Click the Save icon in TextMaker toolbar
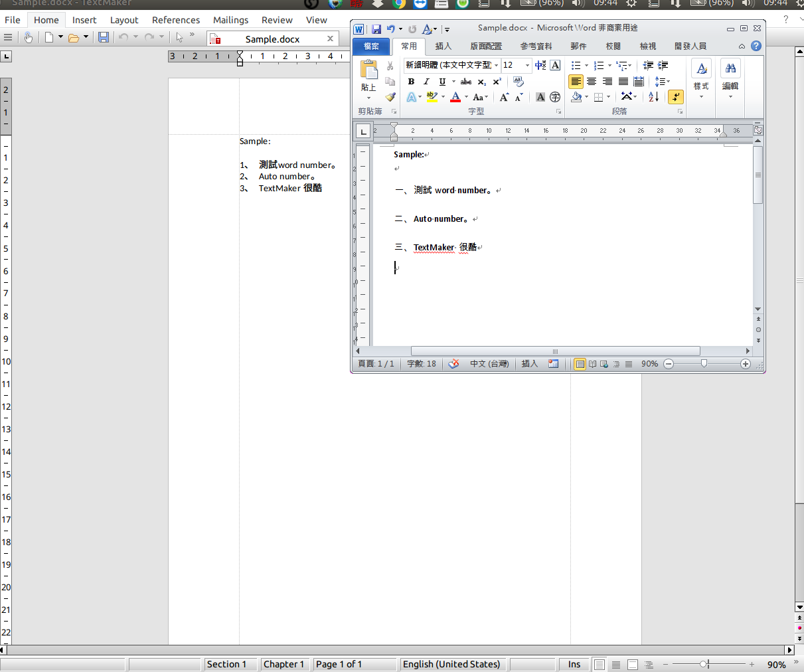 pyautogui.click(x=104, y=37)
